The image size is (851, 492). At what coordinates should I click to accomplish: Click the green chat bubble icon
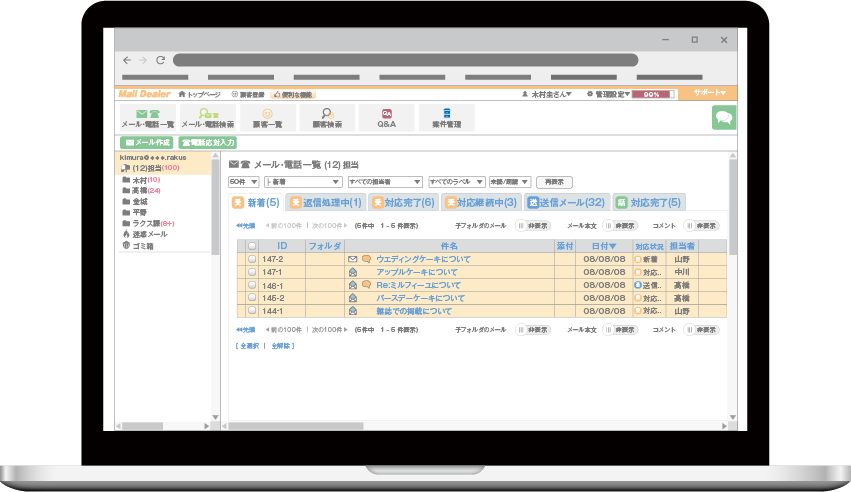[x=724, y=117]
